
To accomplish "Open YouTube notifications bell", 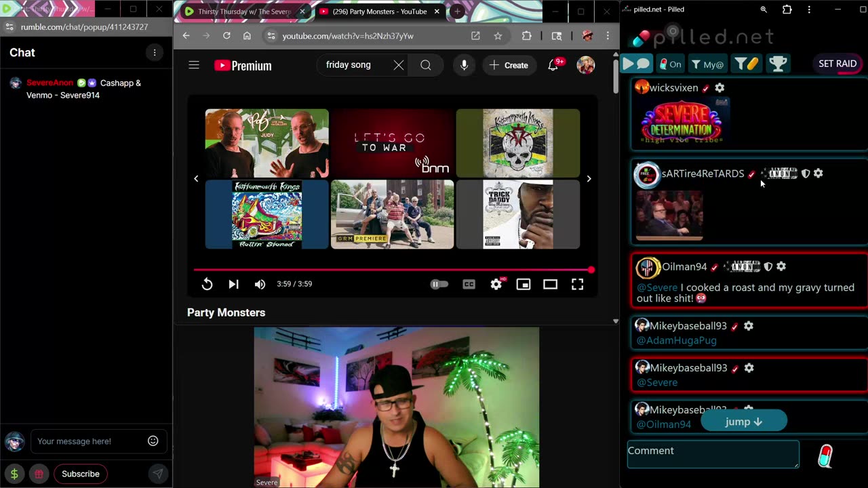I will pos(553,65).
